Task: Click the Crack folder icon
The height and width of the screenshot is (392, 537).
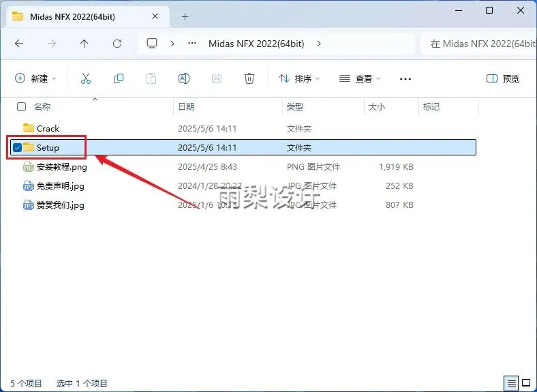Action: [29, 127]
